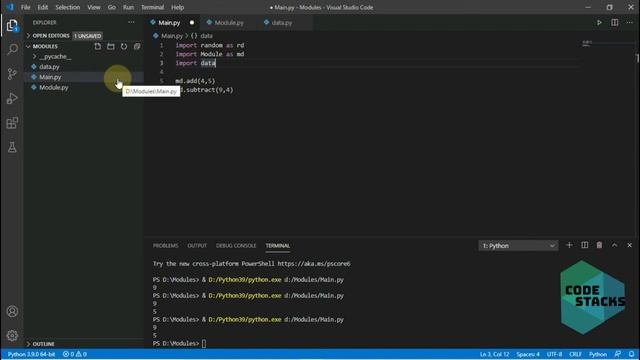Select the Terminal panel tab
640x360 pixels.
[278, 246]
